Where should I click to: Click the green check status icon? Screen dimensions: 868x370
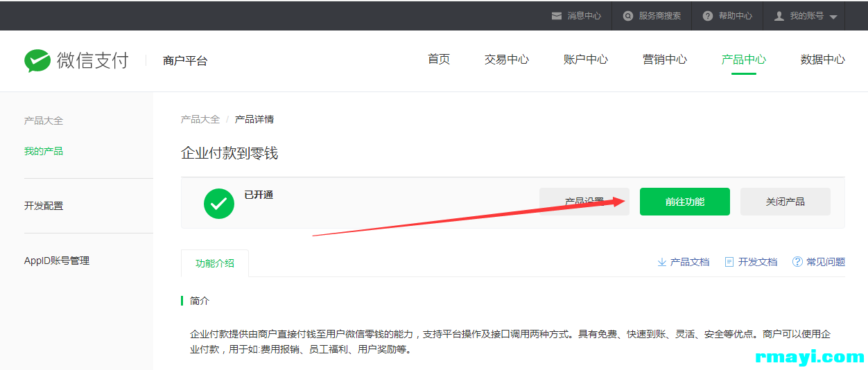[219, 203]
